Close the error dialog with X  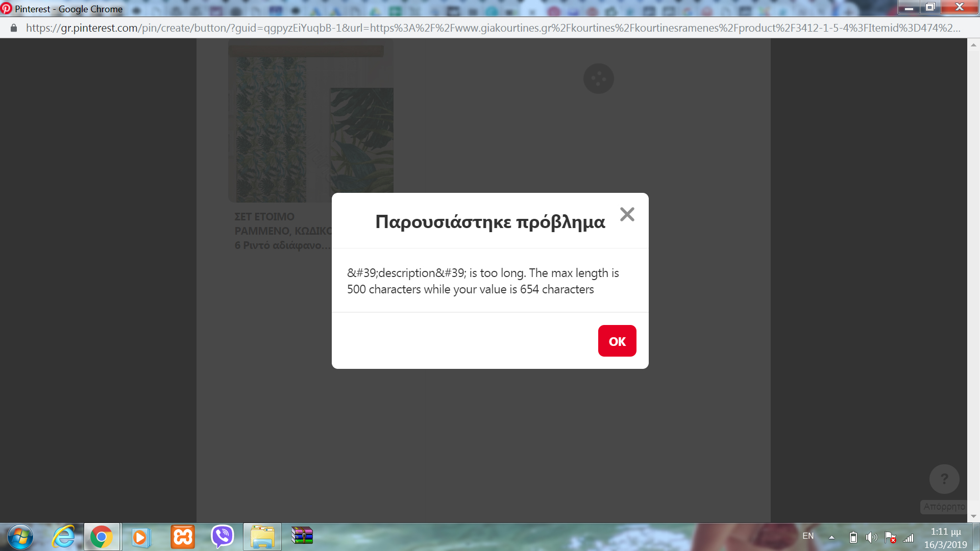pyautogui.click(x=627, y=214)
